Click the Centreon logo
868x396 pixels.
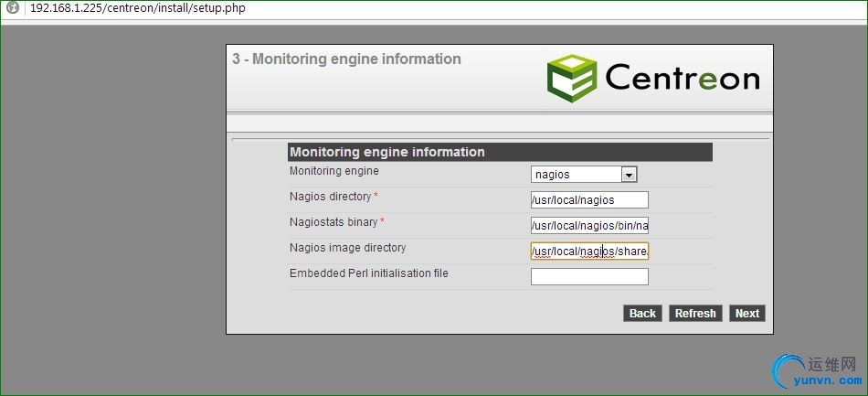(x=653, y=78)
